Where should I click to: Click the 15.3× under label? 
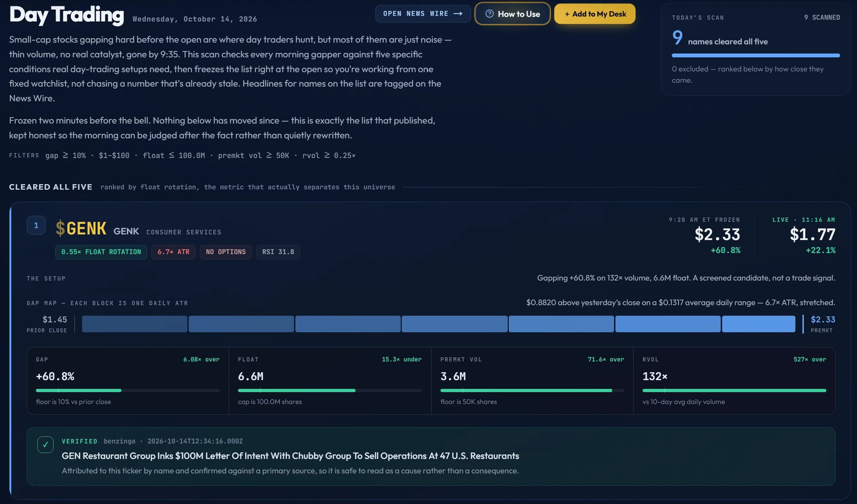tap(402, 359)
